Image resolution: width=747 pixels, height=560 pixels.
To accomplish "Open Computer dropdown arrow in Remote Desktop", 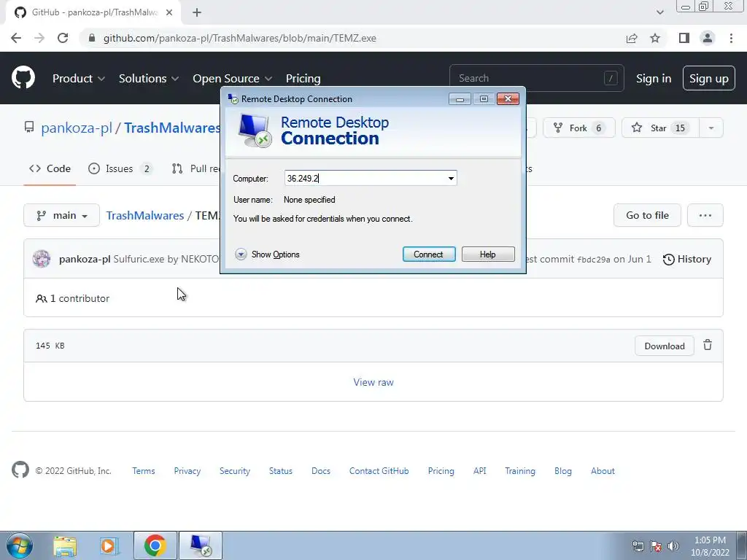I will coord(451,179).
